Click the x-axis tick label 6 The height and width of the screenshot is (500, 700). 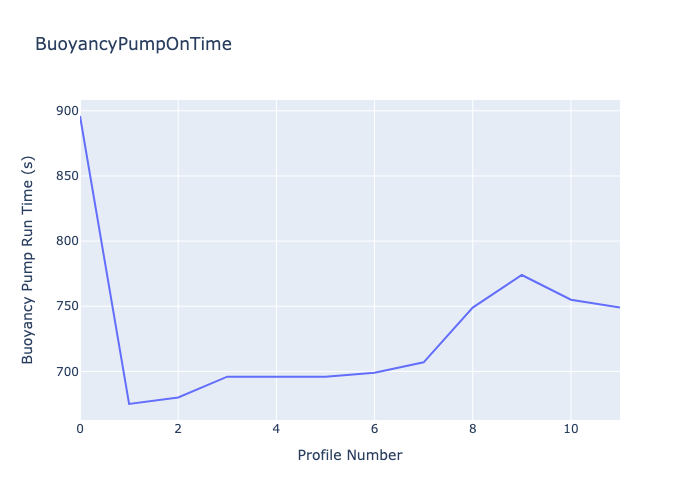point(374,429)
